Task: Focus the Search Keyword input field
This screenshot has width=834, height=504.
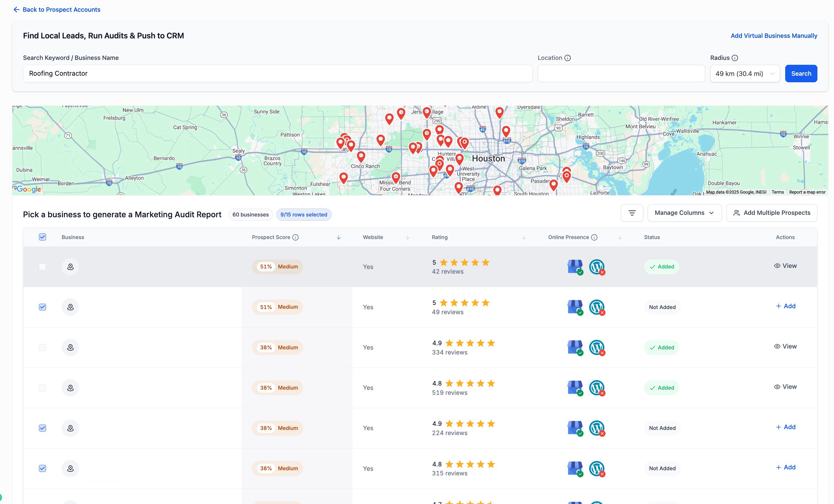Action: pos(278,74)
